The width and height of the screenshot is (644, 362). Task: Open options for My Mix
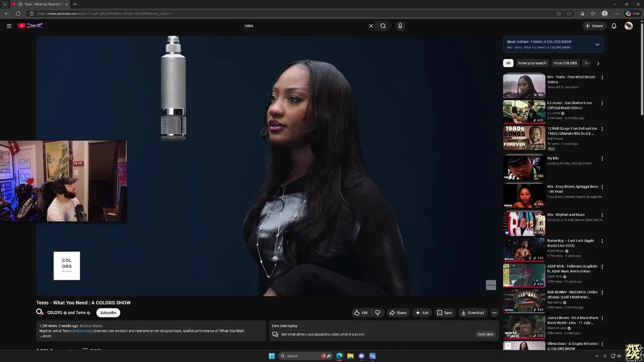(x=602, y=159)
